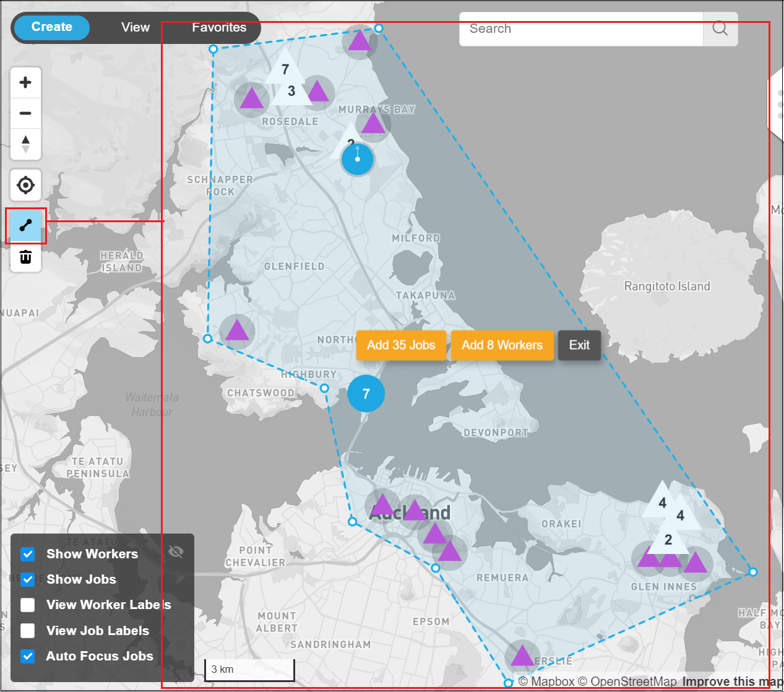Enable the View Job Labels checkbox
Viewport: 784px width, 692px height.
pos(28,631)
